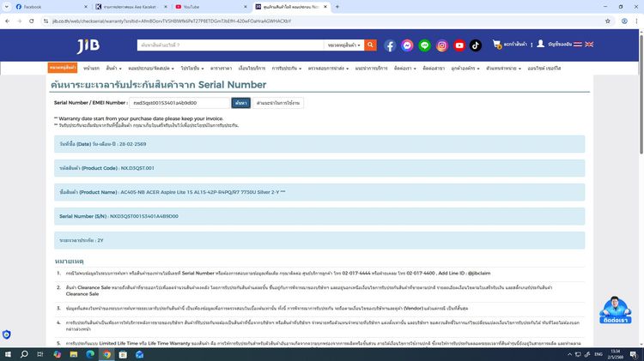Open Windows taskbar search

(x=24, y=354)
